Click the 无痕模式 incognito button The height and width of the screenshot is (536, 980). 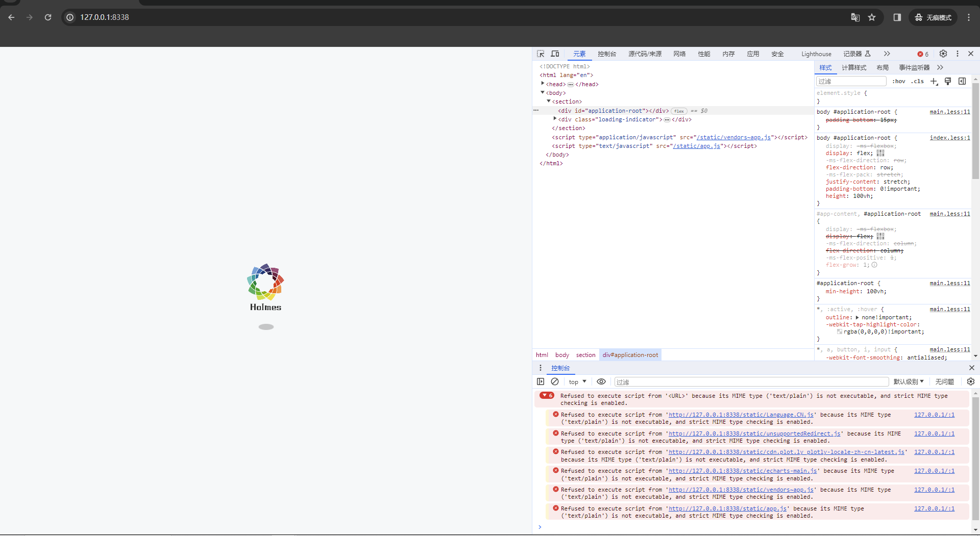[x=933, y=17]
